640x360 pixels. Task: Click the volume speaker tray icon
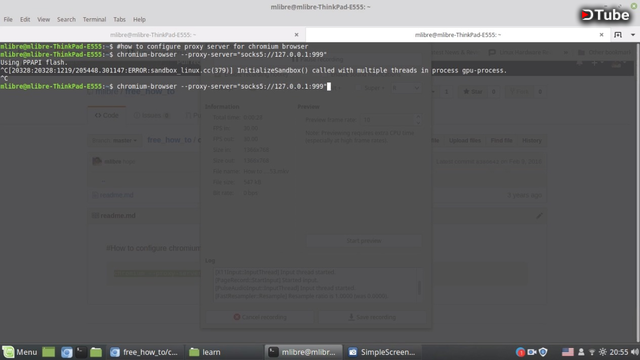point(634,352)
